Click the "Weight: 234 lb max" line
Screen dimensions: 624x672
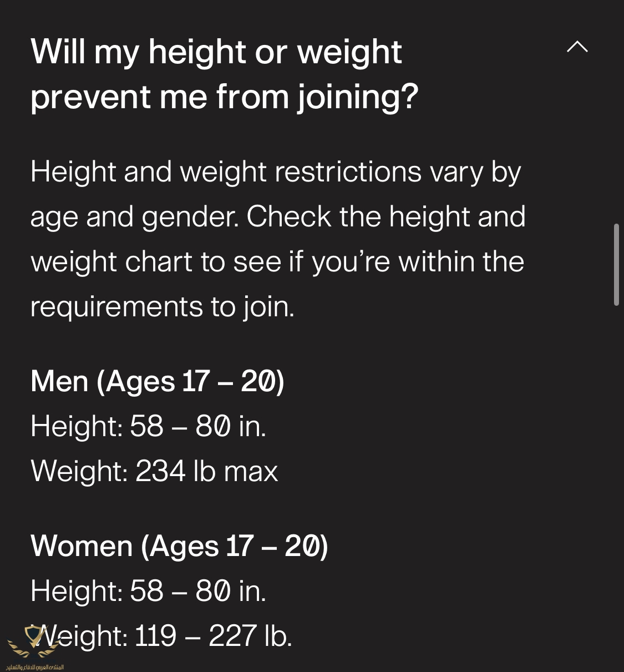(154, 471)
